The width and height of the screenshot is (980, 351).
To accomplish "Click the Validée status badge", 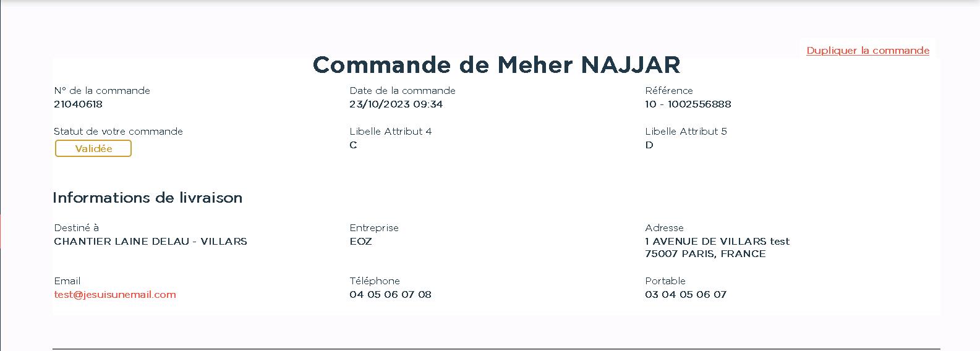I will [x=93, y=149].
